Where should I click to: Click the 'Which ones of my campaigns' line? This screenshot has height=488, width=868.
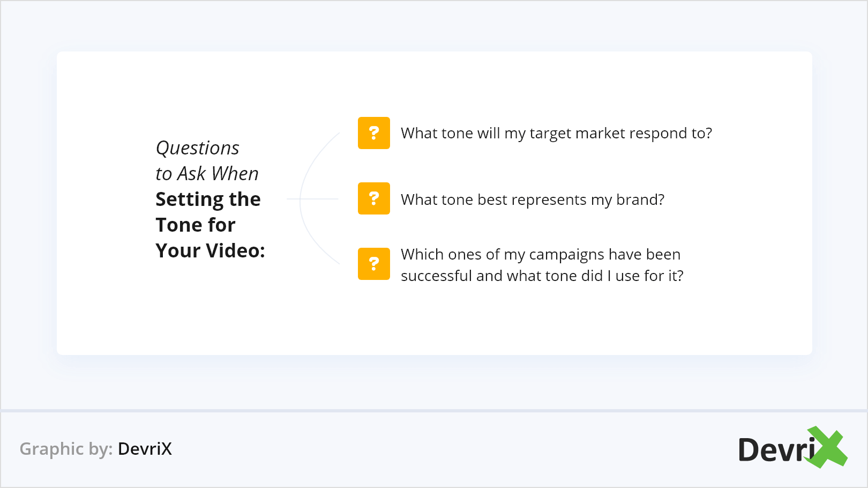540,254
